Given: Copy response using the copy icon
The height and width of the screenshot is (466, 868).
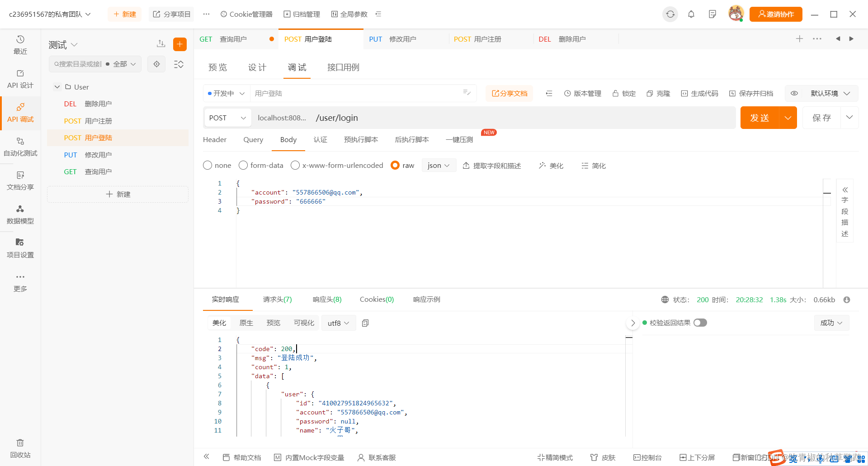Looking at the screenshot, I should (x=365, y=323).
